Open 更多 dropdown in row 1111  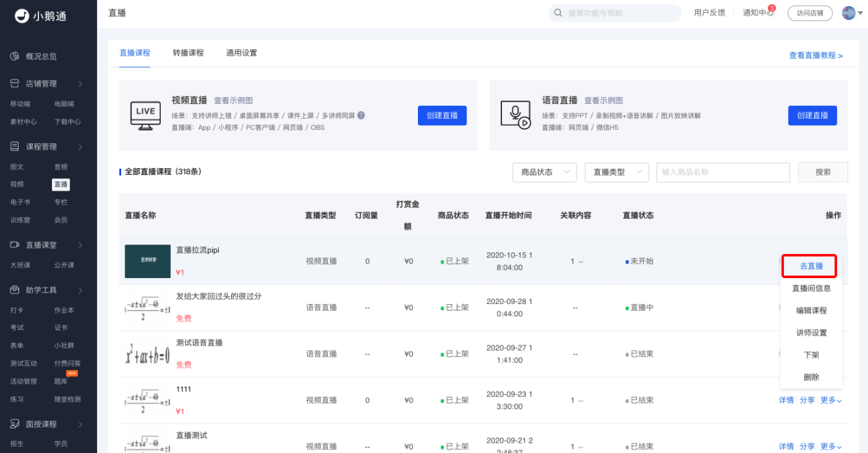830,400
